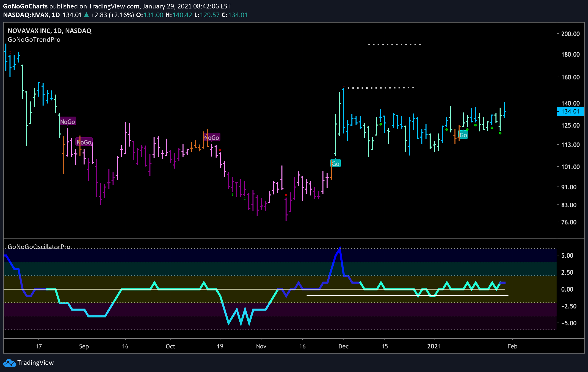Image resolution: width=588 pixels, height=372 pixels.
Task: Click the Nov label on the time axis
Action: (261, 346)
